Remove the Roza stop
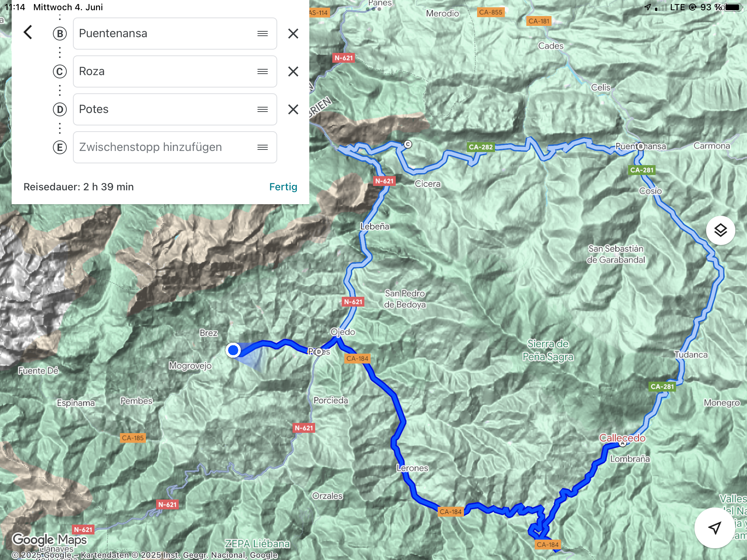Image resolution: width=747 pixels, height=560 pixels. [x=293, y=71]
